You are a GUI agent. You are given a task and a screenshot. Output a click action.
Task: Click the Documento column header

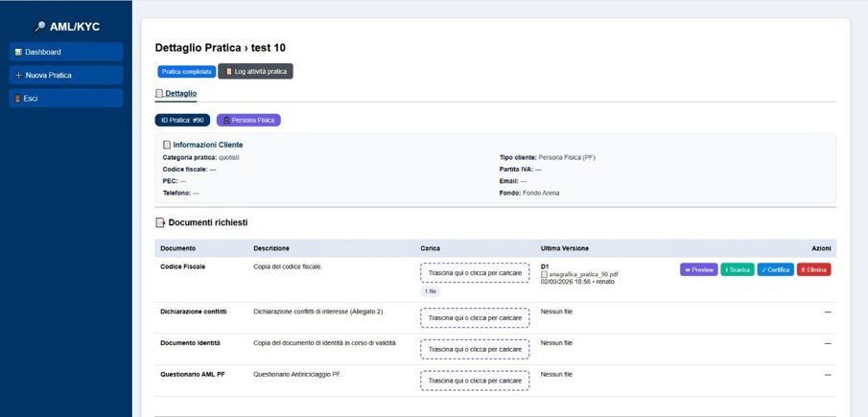(177, 249)
